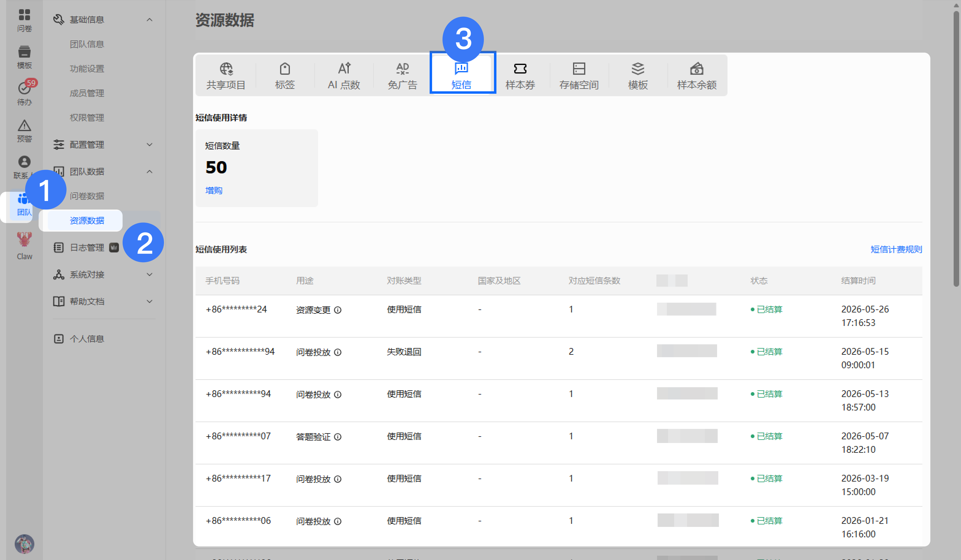Open the 短信计费规则 link
Viewport: 961px width, 560px height.
tap(896, 249)
